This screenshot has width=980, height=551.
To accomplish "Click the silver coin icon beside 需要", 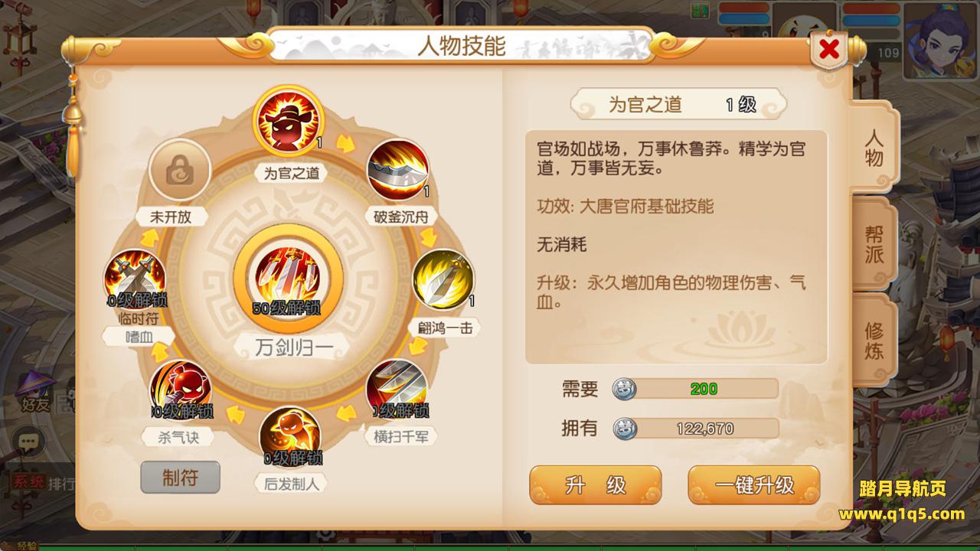I will [625, 389].
